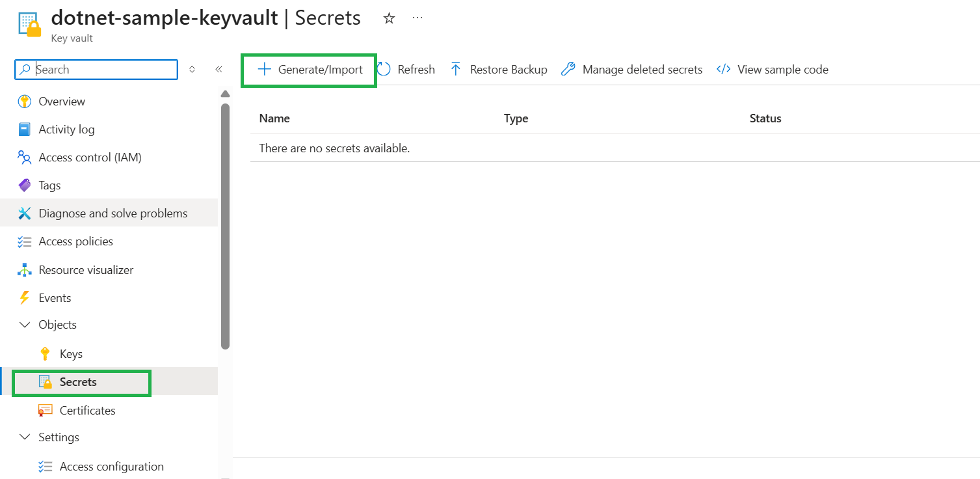Click the purple Tags icon

25,185
